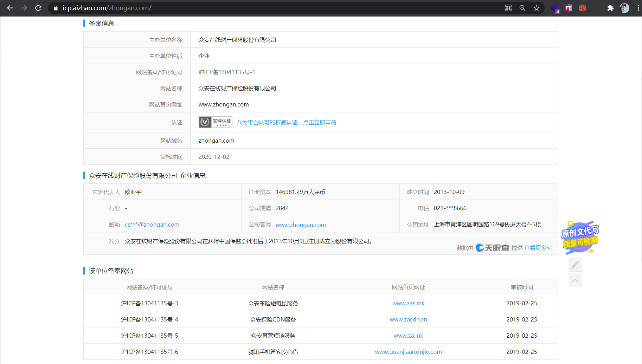Click the zoom magnifier icon in address bar

click(x=522, y=8)
